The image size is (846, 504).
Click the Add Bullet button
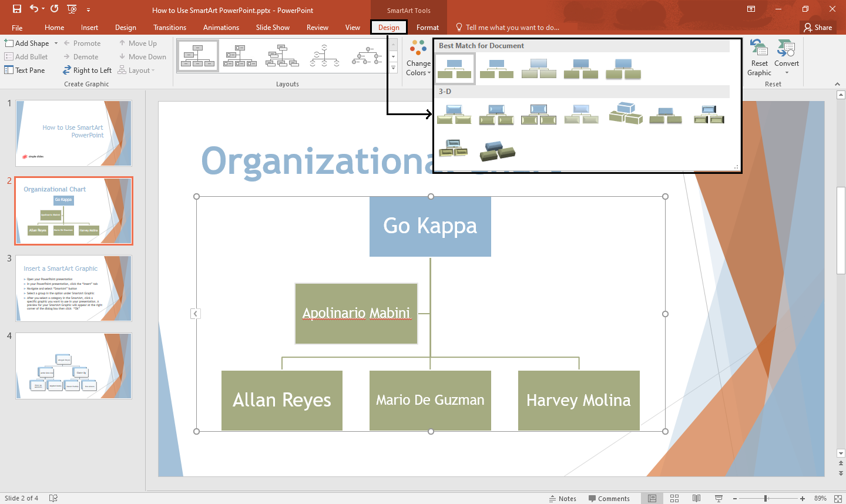click(x=26, y=57)
